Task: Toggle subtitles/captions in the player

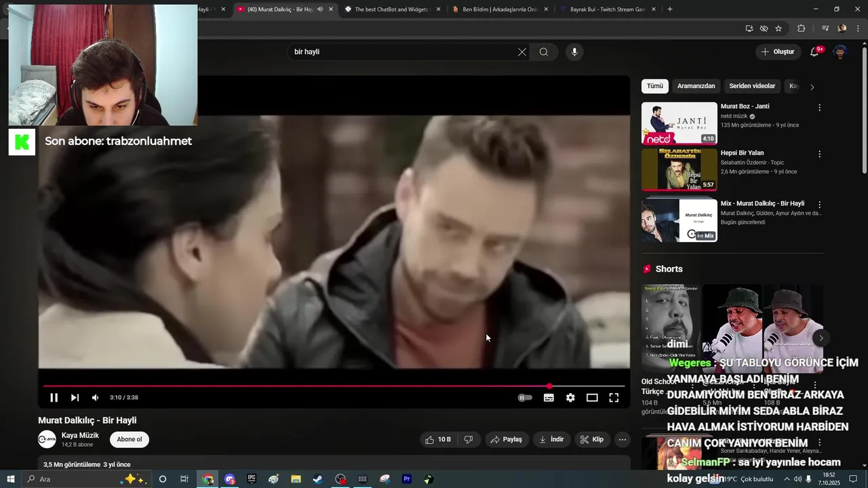Action: tap(549, 398)
